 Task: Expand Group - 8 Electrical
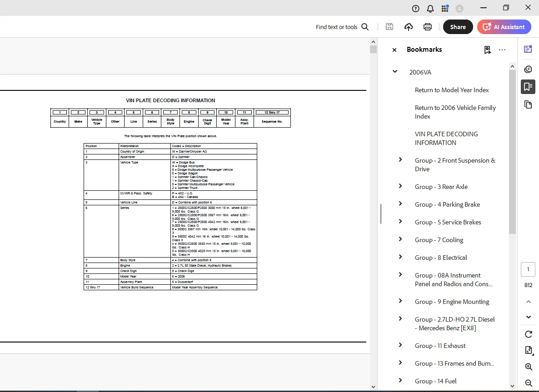click(400, 257)
